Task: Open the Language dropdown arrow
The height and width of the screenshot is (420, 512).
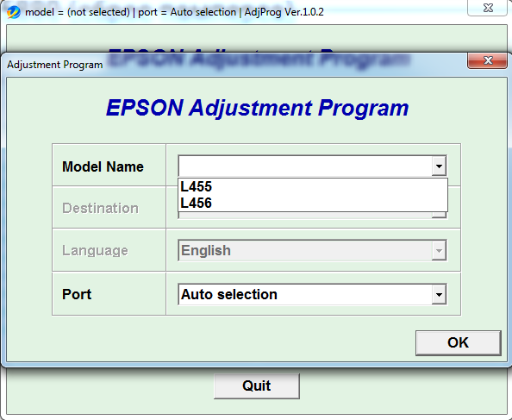Action: (439, 250)
